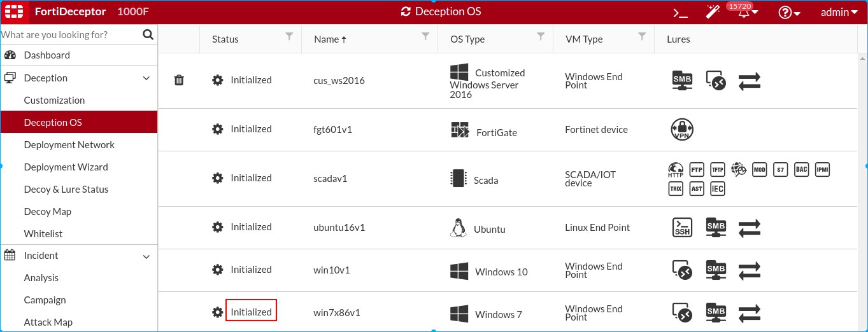Viewport: 868px width, 332px height.
Task: Click the gear icon beside fgt601v1
Action: pyautogui.click(x=218, y=129)
